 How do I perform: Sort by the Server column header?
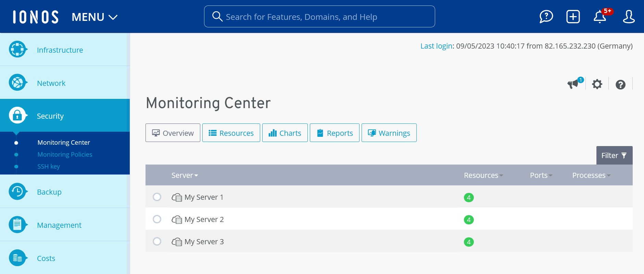click(x=185, y=175)
